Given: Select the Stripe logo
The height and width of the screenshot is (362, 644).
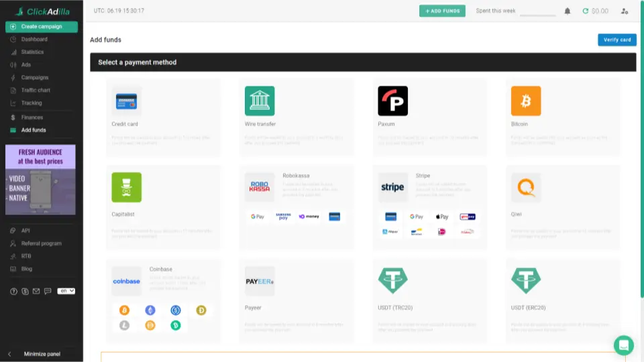Looking at the screenshot, I should [392, 187].
